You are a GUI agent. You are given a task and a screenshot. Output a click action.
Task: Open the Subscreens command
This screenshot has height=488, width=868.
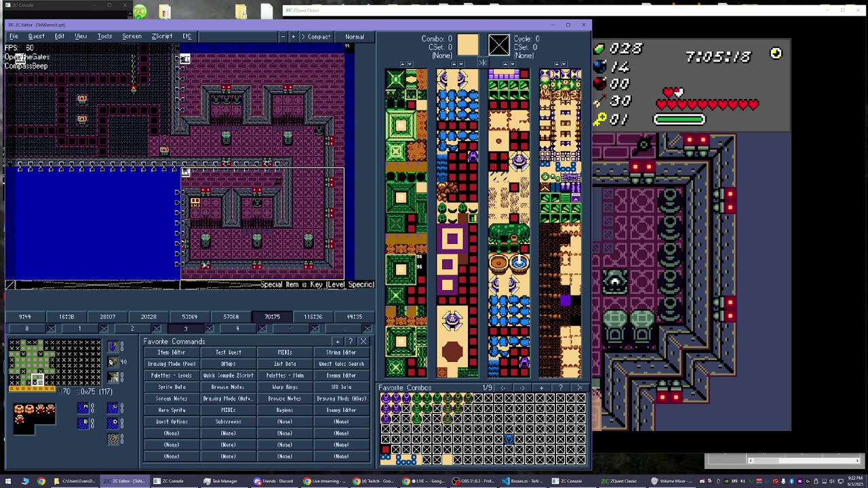coord(228,422)
